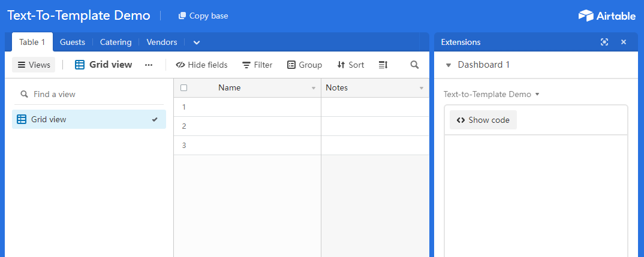Click the Notes cell in row 2

375,126
